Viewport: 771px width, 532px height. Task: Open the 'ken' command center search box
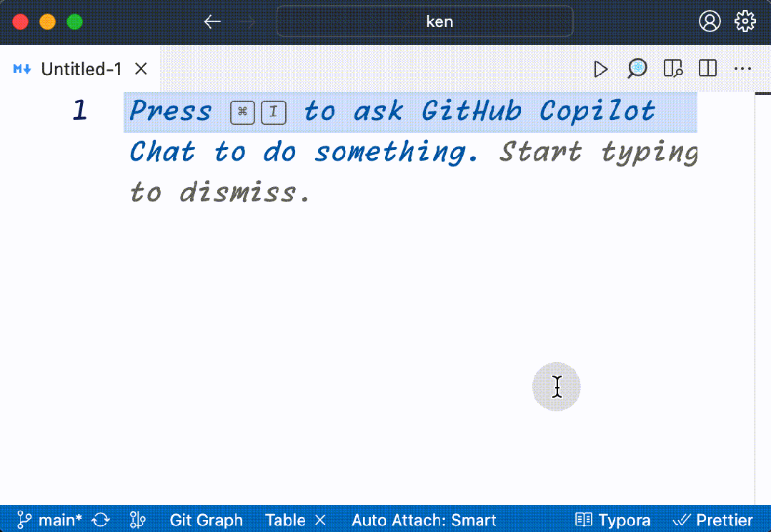click(425, 21)
